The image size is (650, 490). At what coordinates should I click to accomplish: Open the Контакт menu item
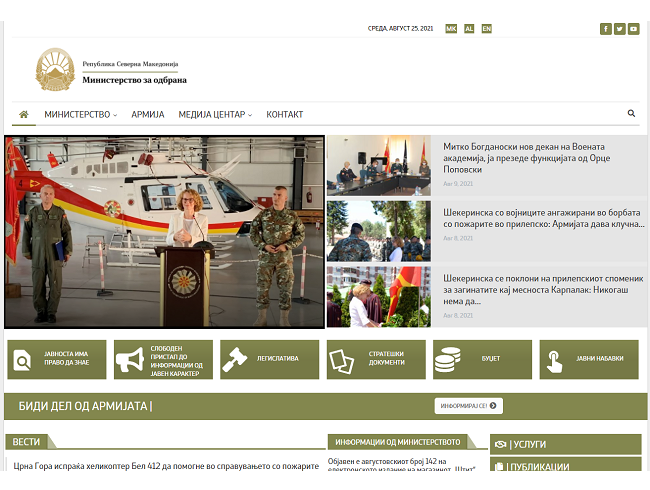pyautogui.click(x=285, y=115)
